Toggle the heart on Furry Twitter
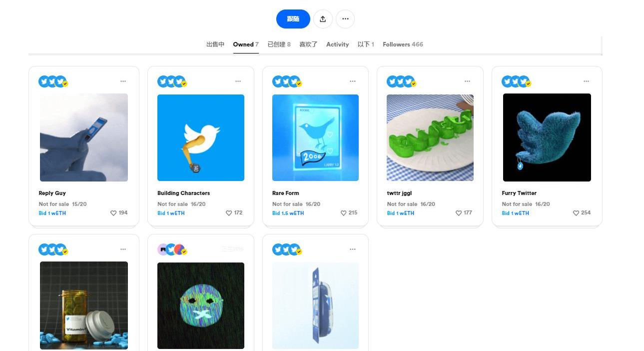 [576, 213]
